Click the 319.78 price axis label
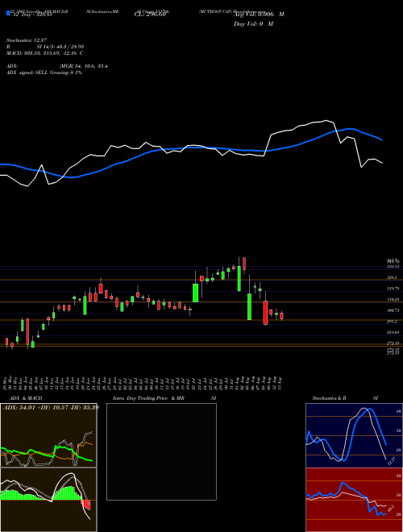 (393, 289)
